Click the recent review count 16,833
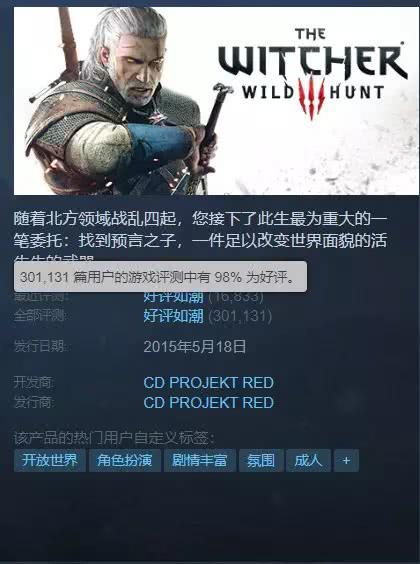 pyautogui.click(x=236, y=297)
